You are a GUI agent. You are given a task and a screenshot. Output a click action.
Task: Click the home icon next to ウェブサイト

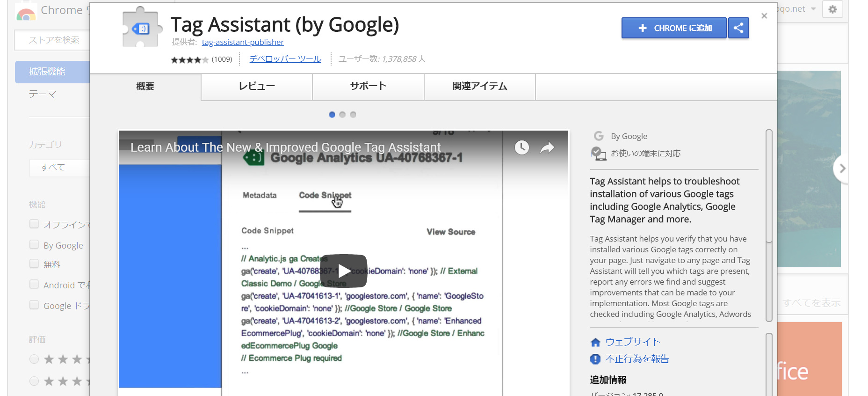595,342
